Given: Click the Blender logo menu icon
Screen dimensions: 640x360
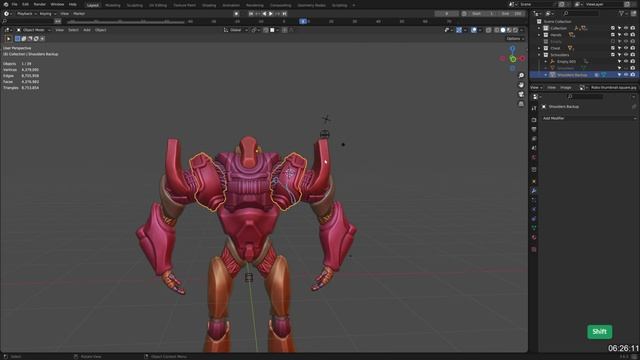Looking at the screenshot, I should click(x=6, y=4).
